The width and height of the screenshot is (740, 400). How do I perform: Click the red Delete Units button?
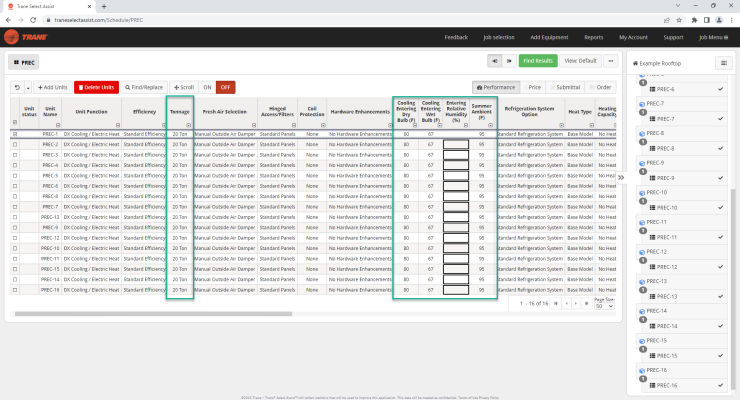tap(96, 87)
